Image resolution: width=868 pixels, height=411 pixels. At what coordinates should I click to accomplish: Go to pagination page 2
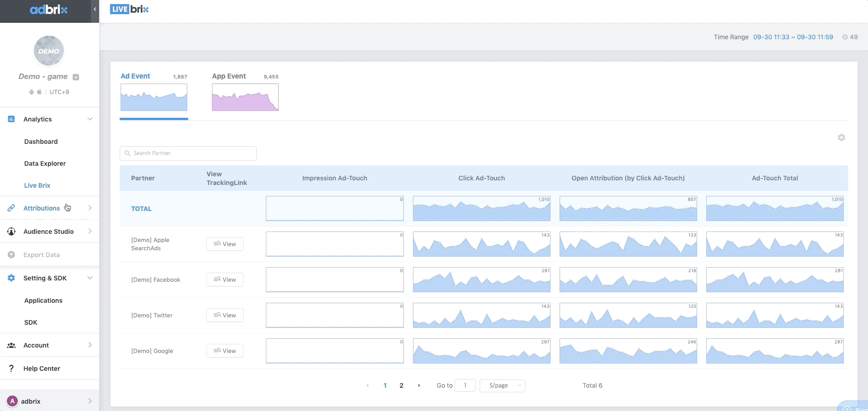402,385
